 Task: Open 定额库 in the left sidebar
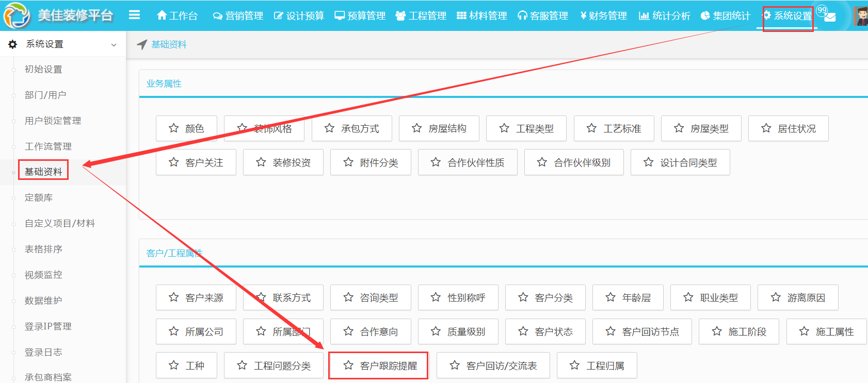(x=39, y=197)
